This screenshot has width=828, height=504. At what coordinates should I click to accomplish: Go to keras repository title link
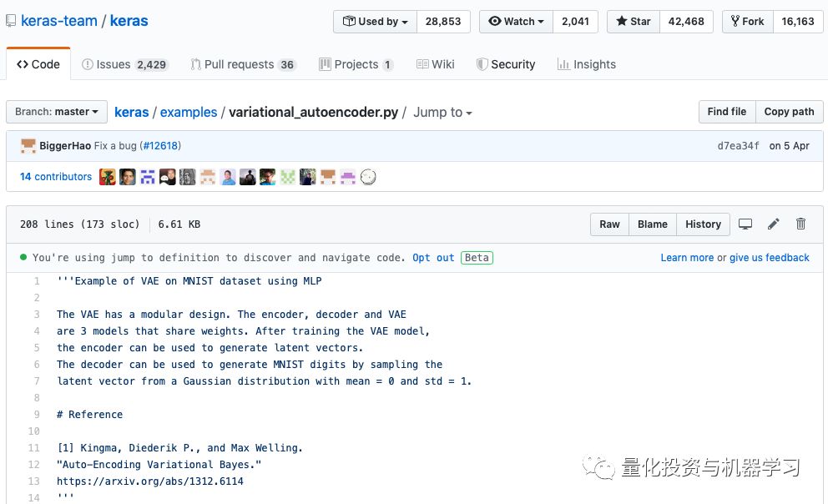tap(129, 21)
